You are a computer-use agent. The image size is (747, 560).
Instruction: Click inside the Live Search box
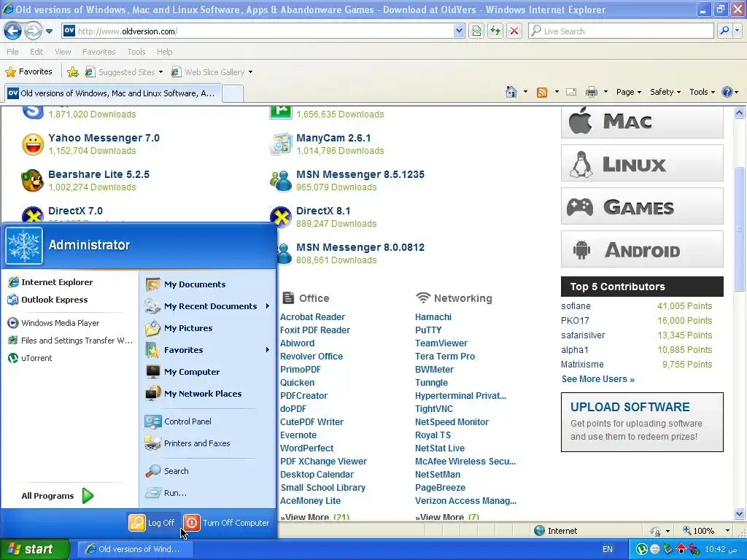622,31
